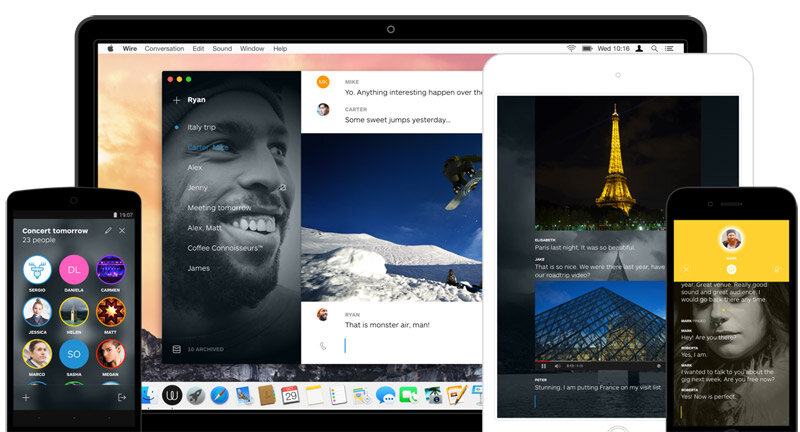This screenshot has width=800, height=432.
Task: Click the muted icon next to Jenny
Action: (282, 187)
